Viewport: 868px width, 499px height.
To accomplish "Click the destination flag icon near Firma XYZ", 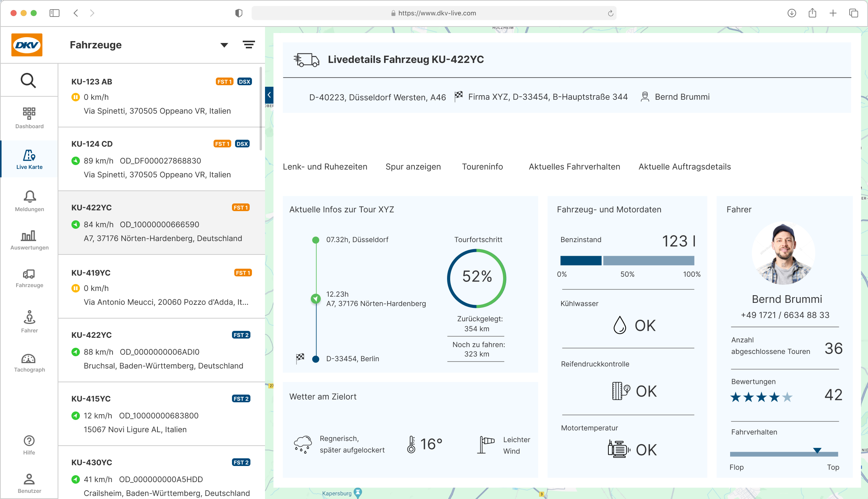I will 459,96.
